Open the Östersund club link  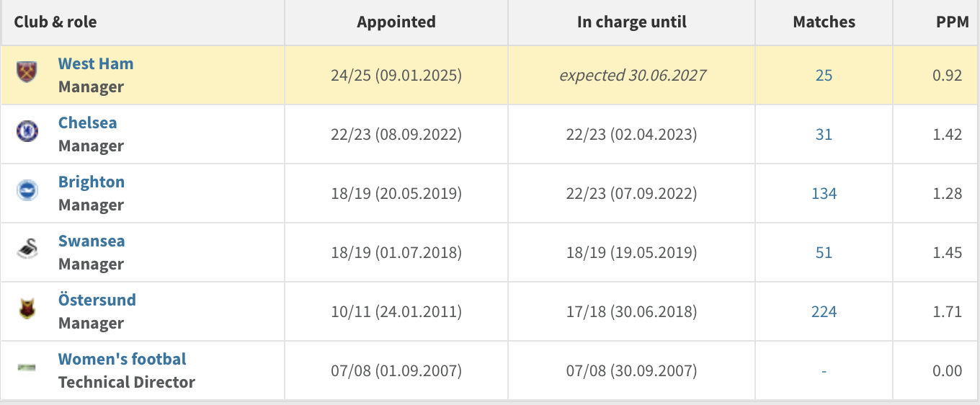point(97,300)
